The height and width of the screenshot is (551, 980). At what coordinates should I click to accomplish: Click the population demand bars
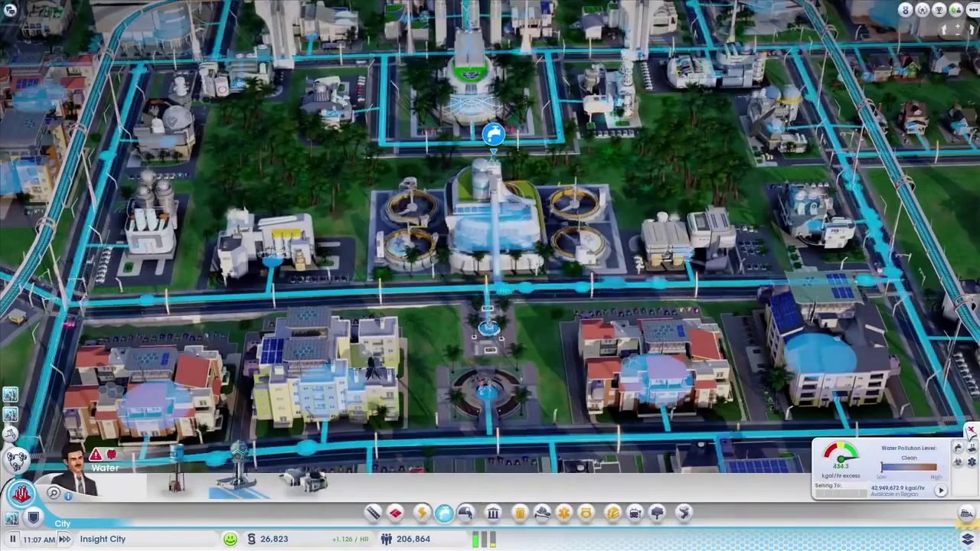click(483, 540)
